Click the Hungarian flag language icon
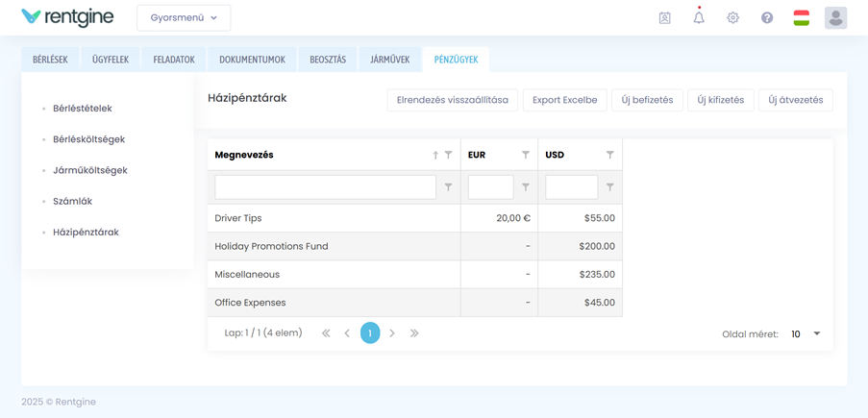Image resolution: width=868 pixels, height=418 pixels. [801, 17]
